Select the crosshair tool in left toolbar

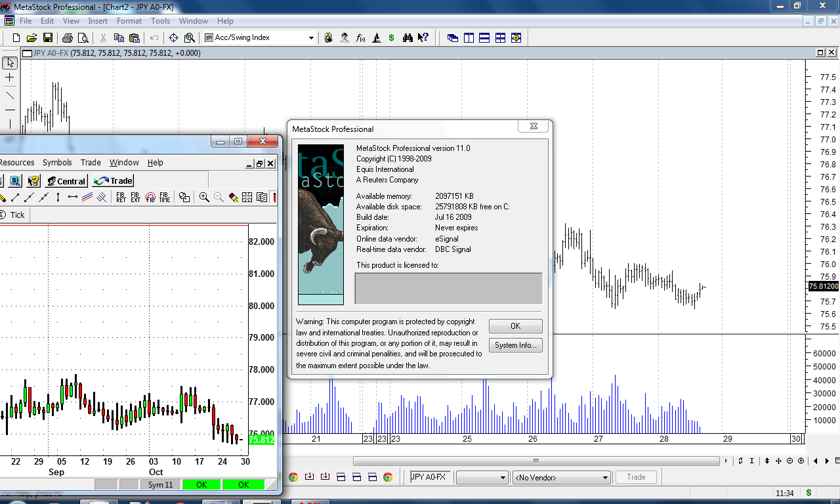10,77
